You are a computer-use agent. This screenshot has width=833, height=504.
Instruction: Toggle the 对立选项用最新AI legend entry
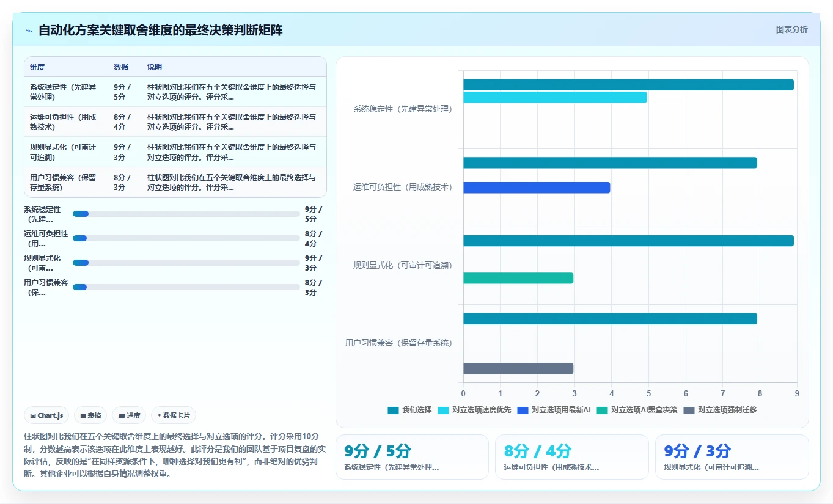coord(554,410)
